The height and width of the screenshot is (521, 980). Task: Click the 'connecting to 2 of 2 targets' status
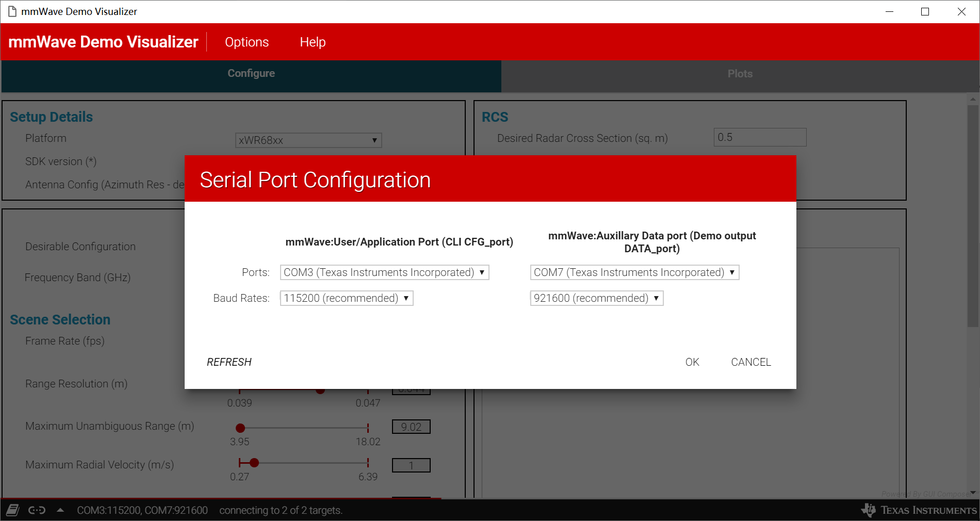pyautogui.click(x=281, y=510)
